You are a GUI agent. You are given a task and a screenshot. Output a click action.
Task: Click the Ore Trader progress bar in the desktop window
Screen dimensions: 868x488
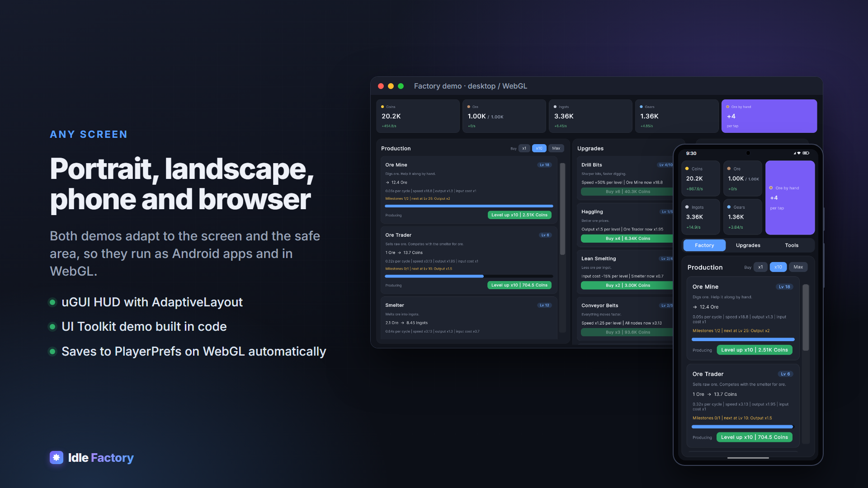[469, 276]
